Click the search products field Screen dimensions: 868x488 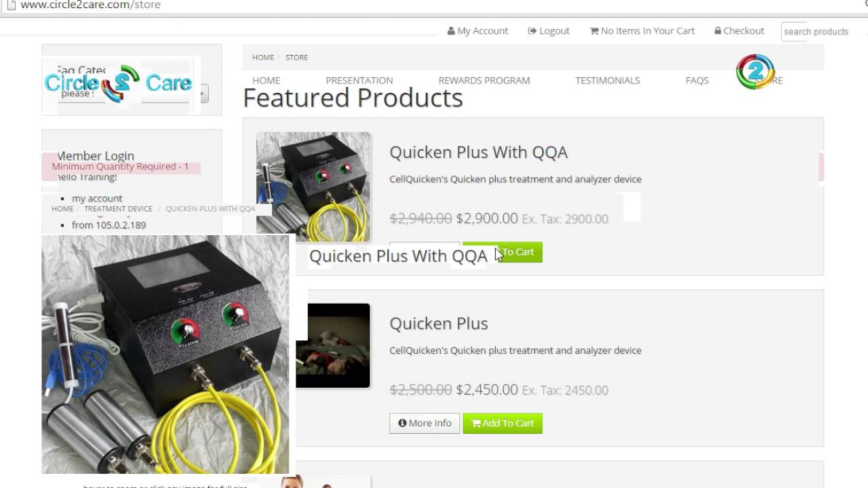(x=816, y=31)
